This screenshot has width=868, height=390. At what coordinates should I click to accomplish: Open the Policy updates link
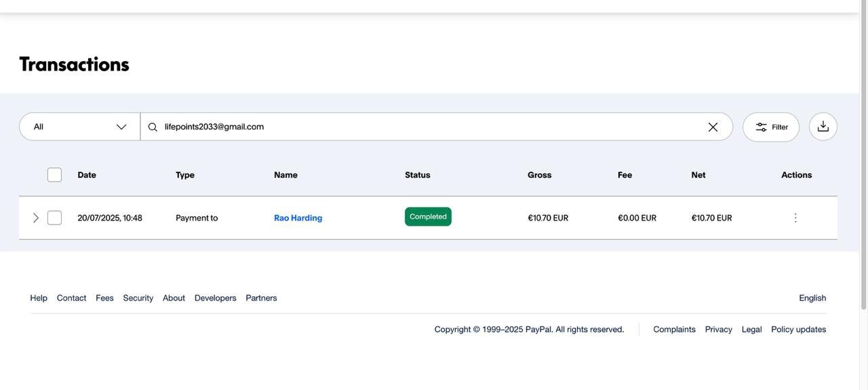pyautogui.click(x=798, y=329)
